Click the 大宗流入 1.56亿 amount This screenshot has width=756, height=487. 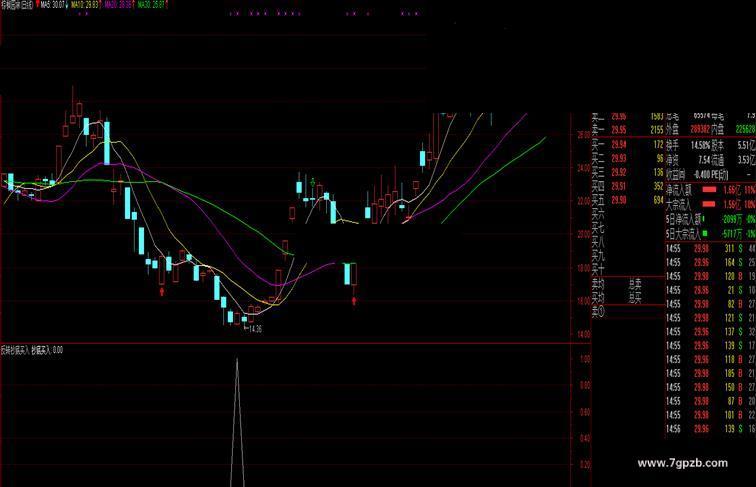[732, 204]
